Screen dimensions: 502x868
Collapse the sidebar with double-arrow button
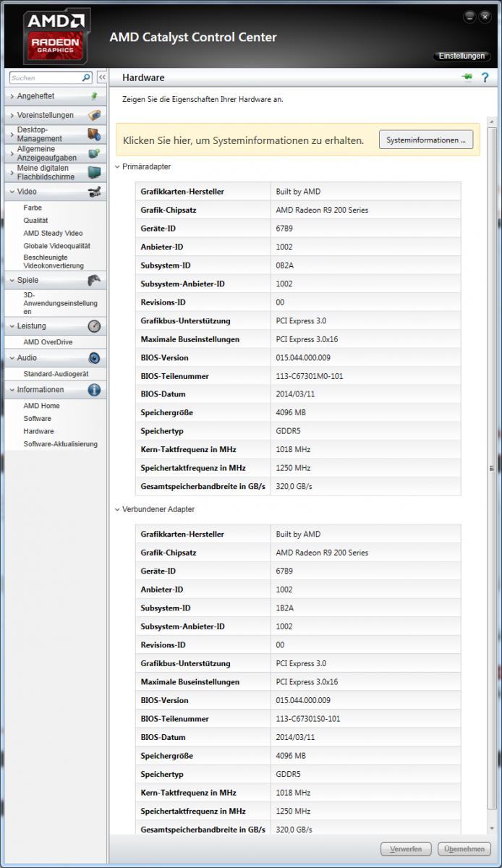101,77
